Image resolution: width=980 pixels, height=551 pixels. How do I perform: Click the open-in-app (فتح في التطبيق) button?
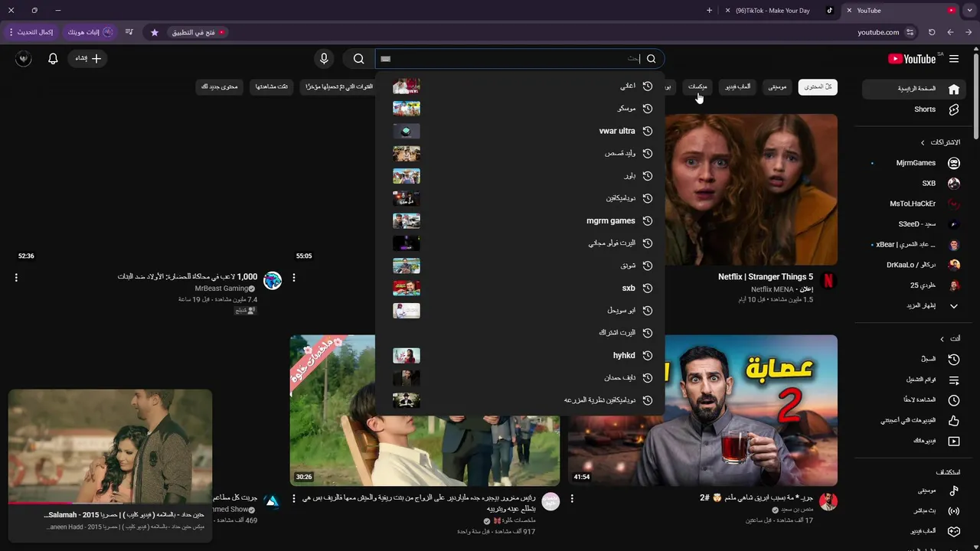(x=198, y=32)
